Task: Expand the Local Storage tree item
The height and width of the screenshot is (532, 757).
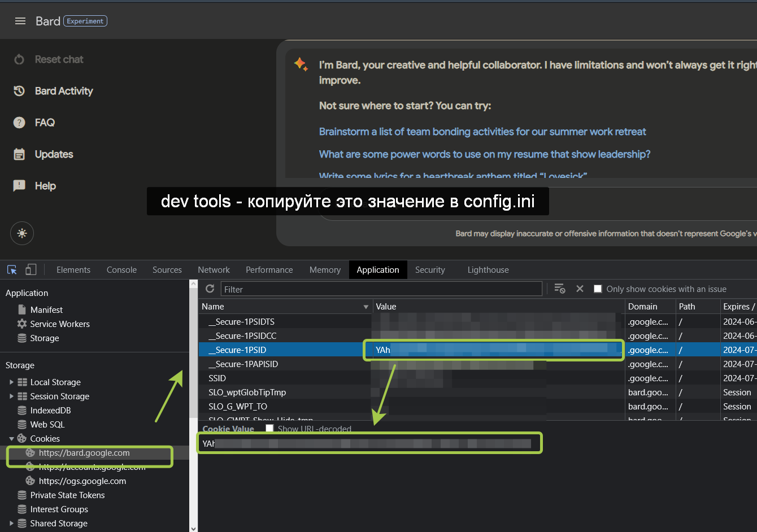Action: tap(11, 382)
